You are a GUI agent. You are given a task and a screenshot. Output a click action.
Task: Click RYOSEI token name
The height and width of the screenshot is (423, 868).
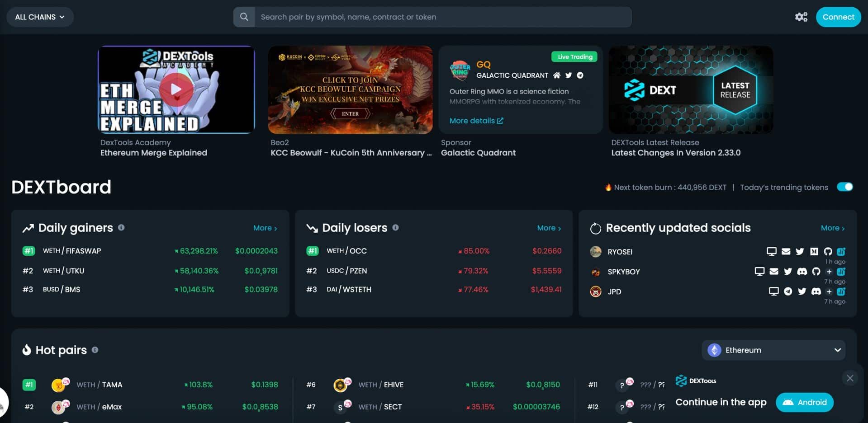click(620, 252)
